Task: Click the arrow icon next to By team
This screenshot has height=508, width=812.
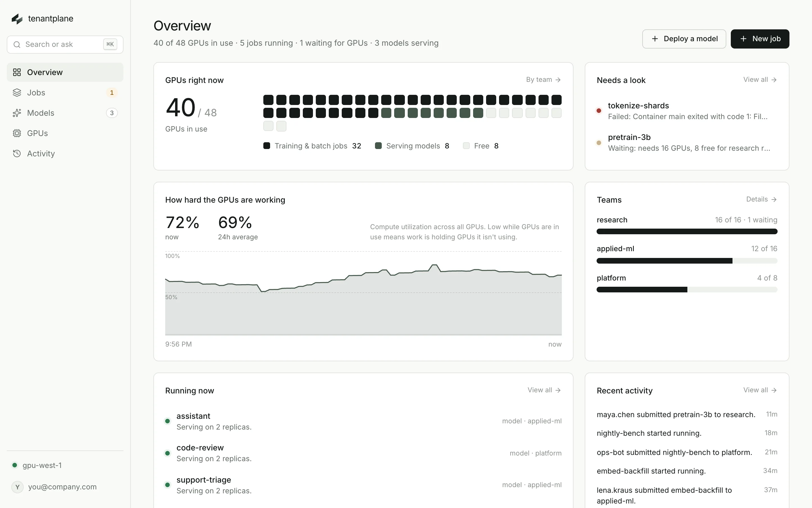Action: click(x=558, y=80)
